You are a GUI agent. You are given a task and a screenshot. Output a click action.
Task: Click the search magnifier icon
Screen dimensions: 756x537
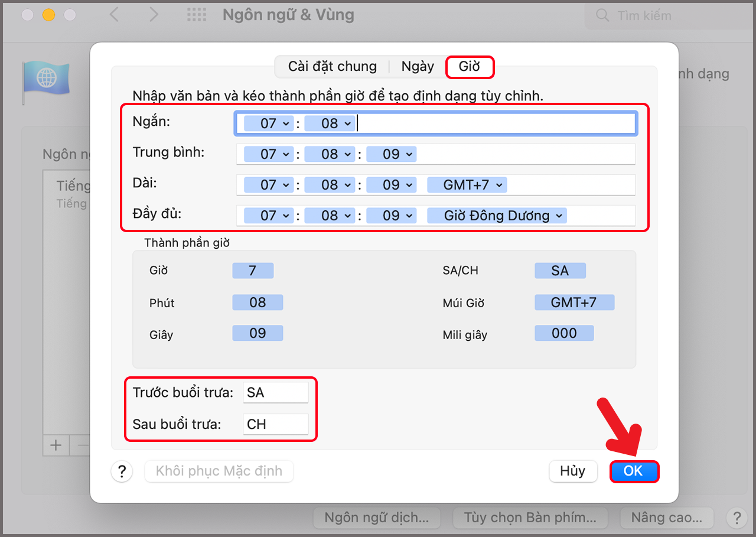602,16
